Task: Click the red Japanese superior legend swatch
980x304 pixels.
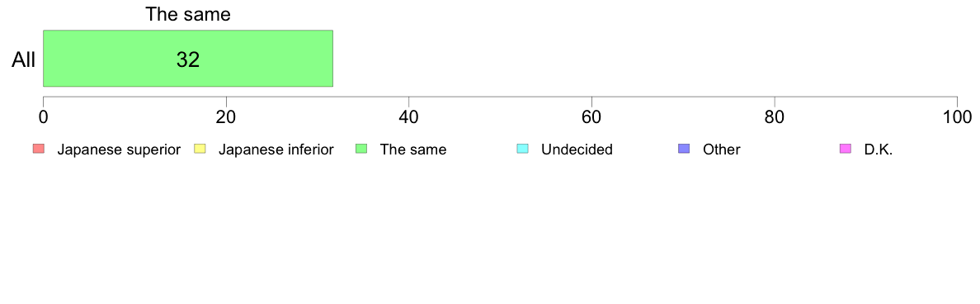Action: [x=39, y=149]
